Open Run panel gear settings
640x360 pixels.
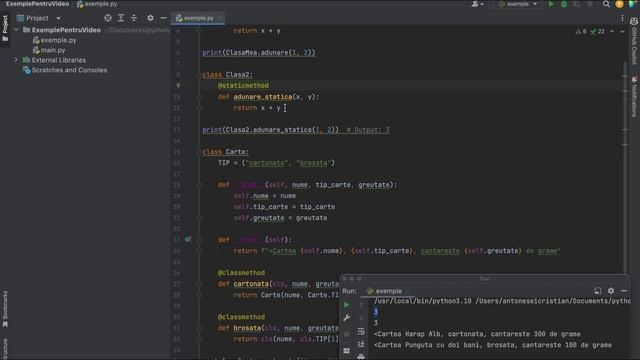click(x=611, y=291)
